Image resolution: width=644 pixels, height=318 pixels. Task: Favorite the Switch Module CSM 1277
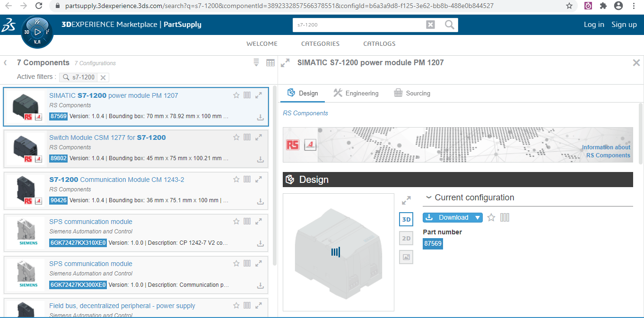tap(236, 137)
